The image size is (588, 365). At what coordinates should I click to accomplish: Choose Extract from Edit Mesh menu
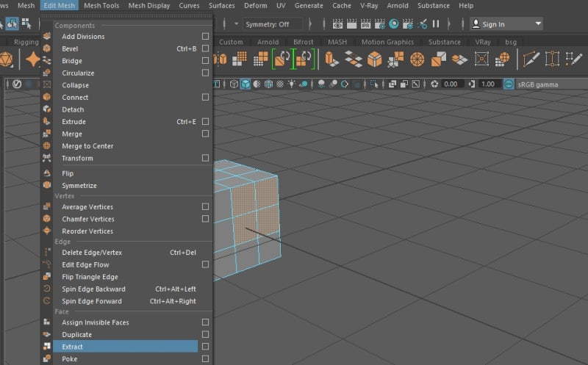tap(125, 346)
